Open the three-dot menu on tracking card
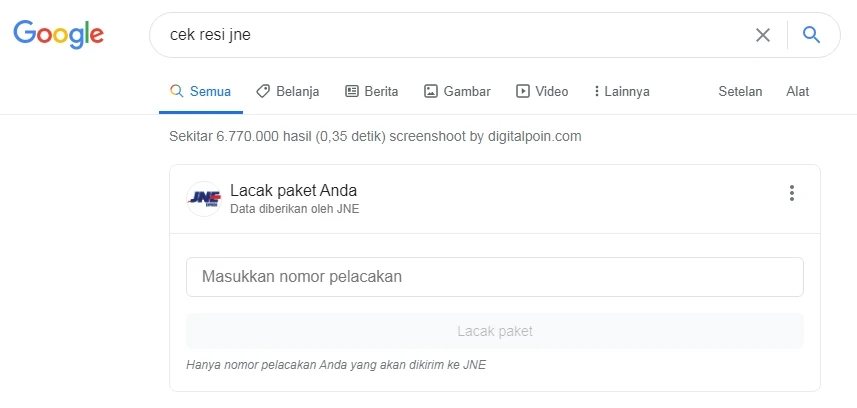The image size is (857, 408). pyautogui.click(x=791, y=193)
